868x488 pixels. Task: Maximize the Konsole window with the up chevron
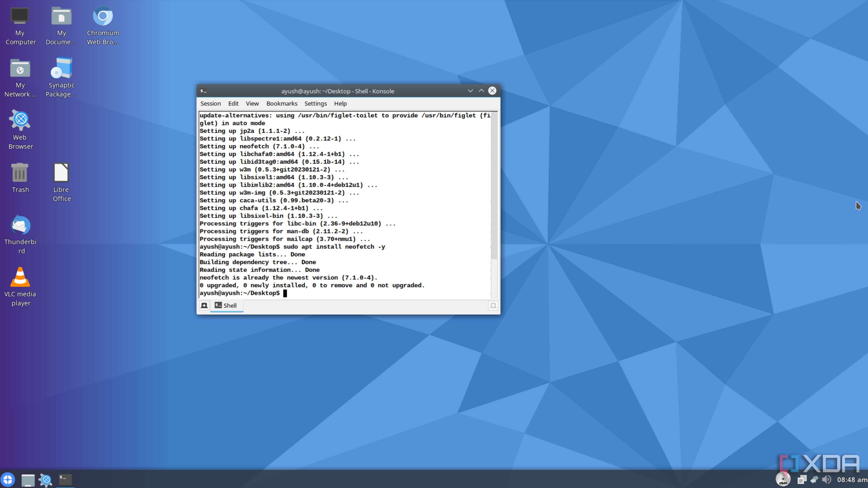(481, 91)
